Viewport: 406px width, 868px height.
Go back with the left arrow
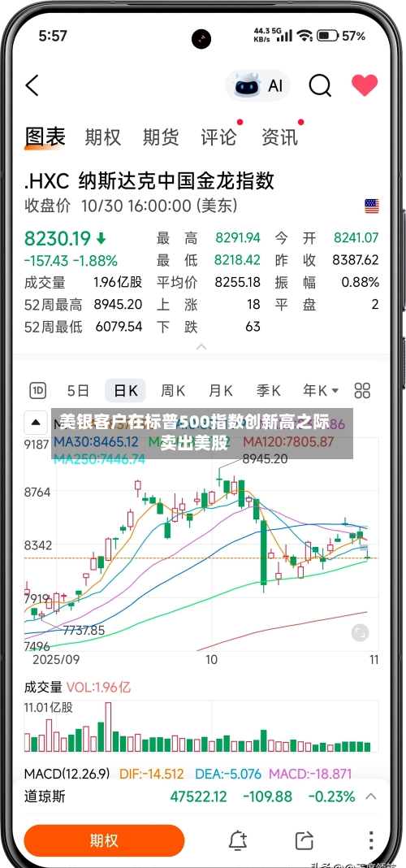(x=32, y=86)
